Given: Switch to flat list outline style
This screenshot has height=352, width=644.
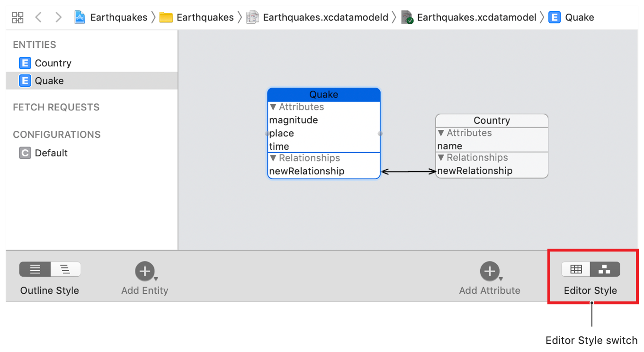Looking at the screenshot, I should tap(35, 269).
